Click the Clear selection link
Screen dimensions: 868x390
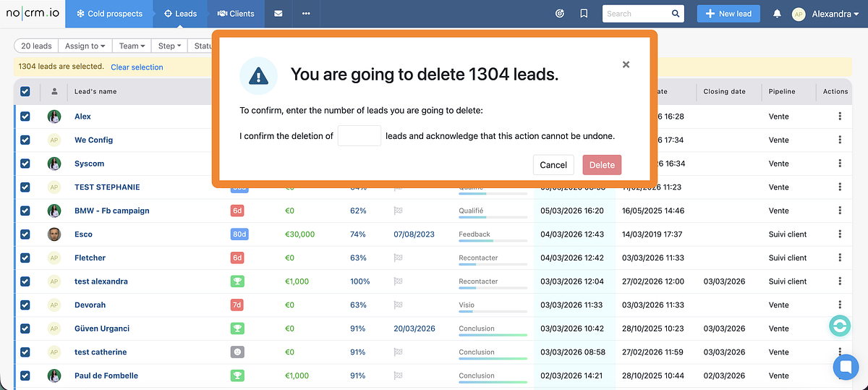click(x=137, y=67)
